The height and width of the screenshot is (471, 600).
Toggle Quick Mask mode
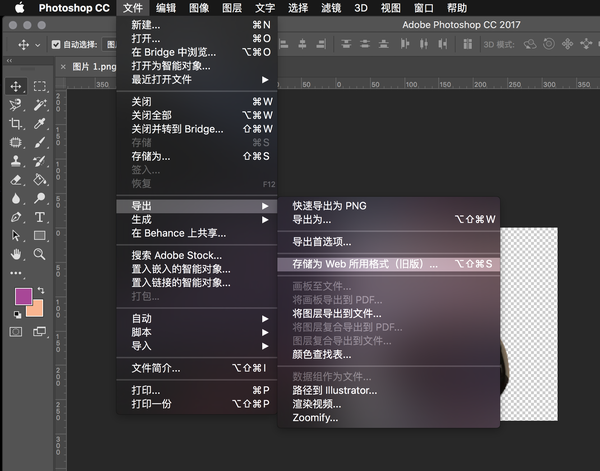pyautogui.click(x=16, y=332)
